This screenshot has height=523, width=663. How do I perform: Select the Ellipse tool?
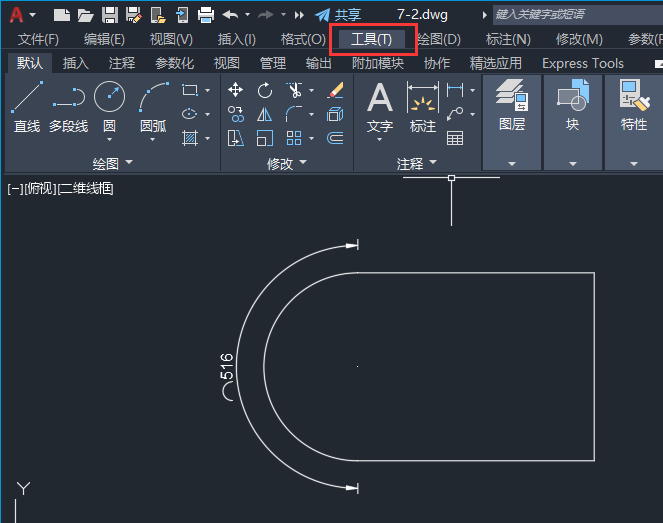click(189, 114)
